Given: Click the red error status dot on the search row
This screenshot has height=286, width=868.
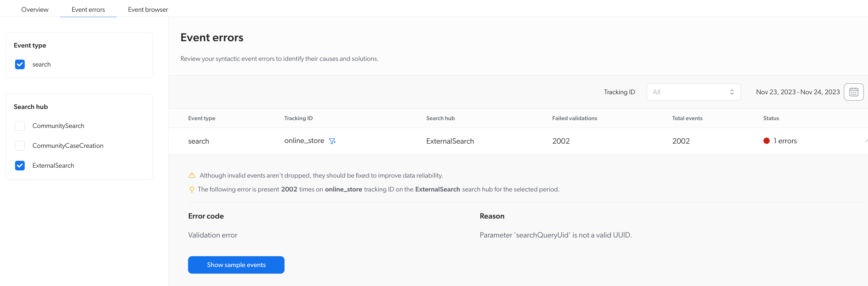Looking at the screenshot, I should click(767, 141).
